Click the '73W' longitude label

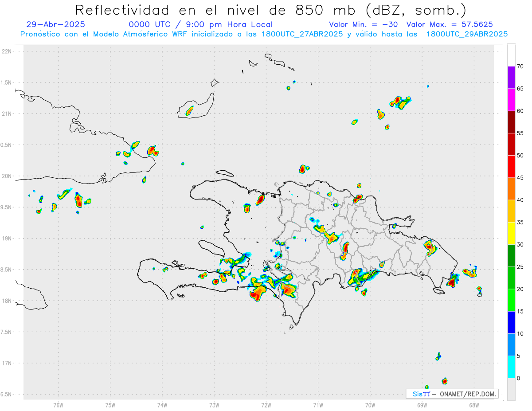[x=214, y=405]
